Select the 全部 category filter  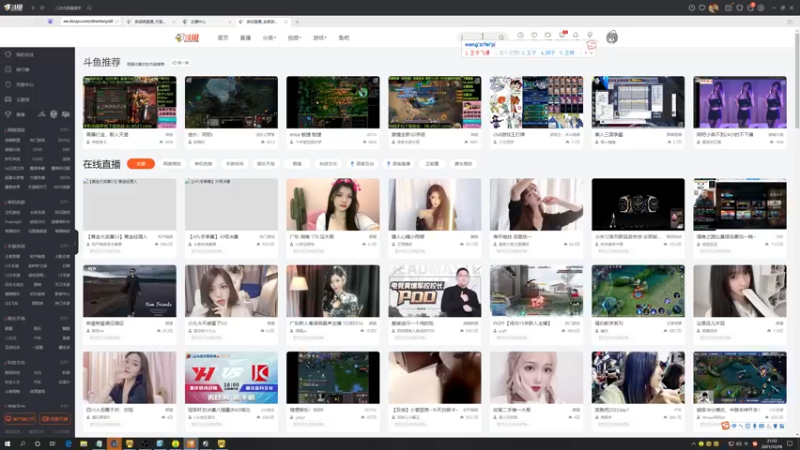pyautogui.click(x=141, y=164)
